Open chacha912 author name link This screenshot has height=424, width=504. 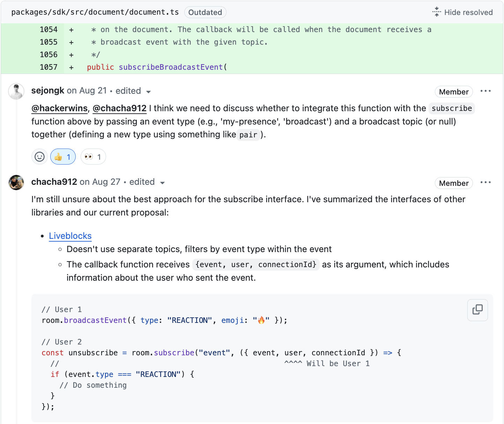click(54, 182)
